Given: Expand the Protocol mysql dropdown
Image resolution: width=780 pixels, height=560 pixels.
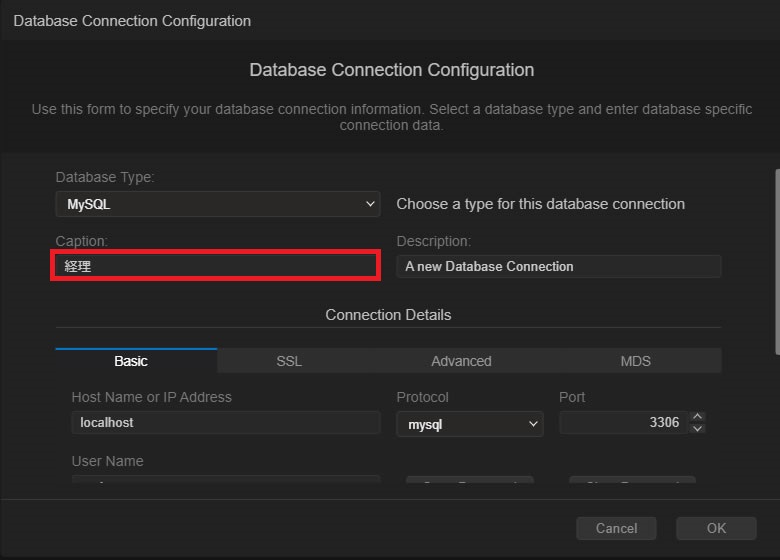Looking at the screenshot, I should point(469,424).
